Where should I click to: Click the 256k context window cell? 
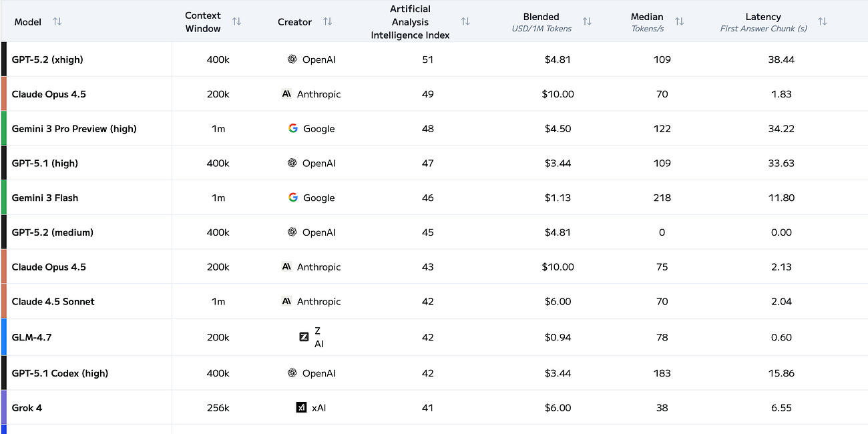218,408
